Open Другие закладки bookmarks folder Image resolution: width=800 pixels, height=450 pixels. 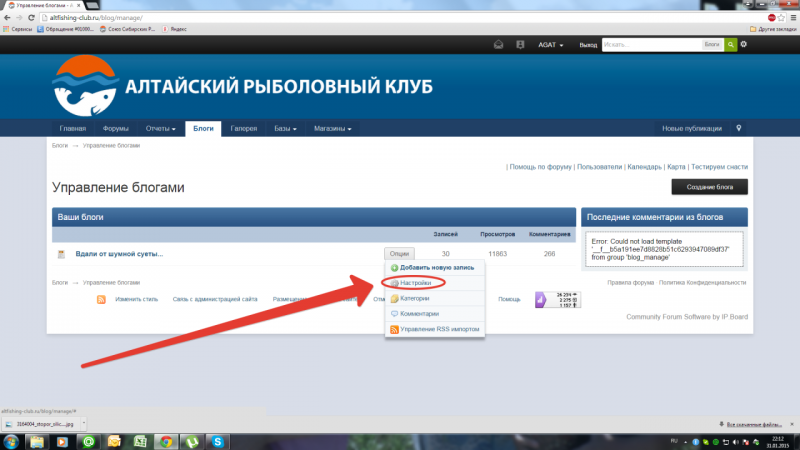tap(773, 29)
